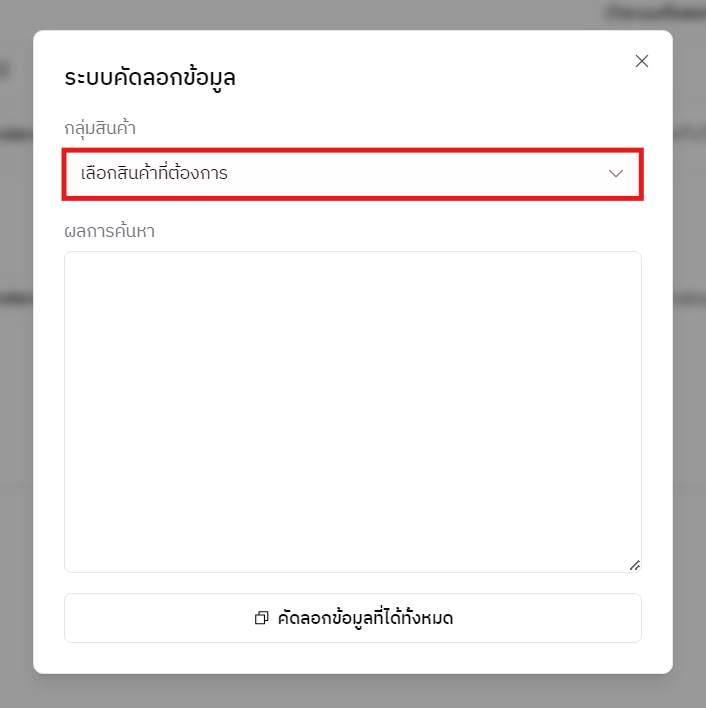This screenshot has height=708, width=706.
Task: Click the top-left corner of results text area
Action: (x=72, y=259)
